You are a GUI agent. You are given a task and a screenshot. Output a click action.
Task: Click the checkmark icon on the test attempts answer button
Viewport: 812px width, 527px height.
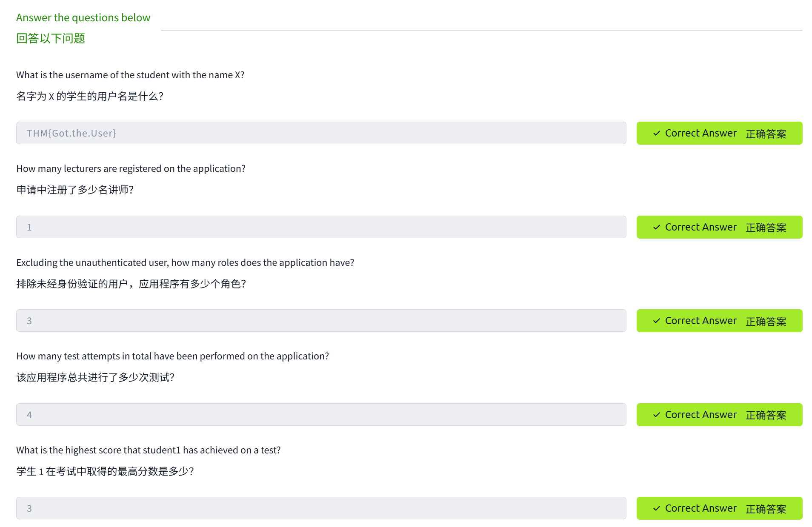(656, 415)
